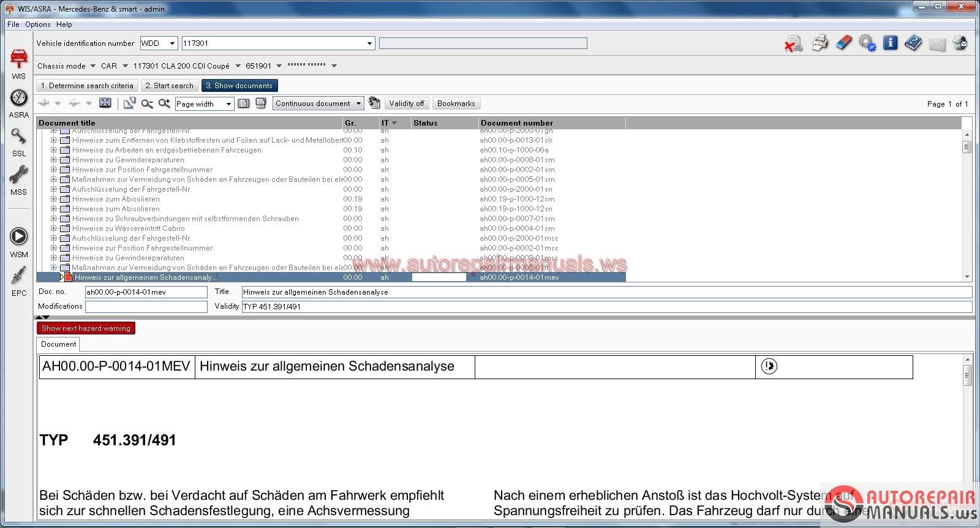Launch the WSM module
This screenshot has width=980, height=528.
coord(19,242)
